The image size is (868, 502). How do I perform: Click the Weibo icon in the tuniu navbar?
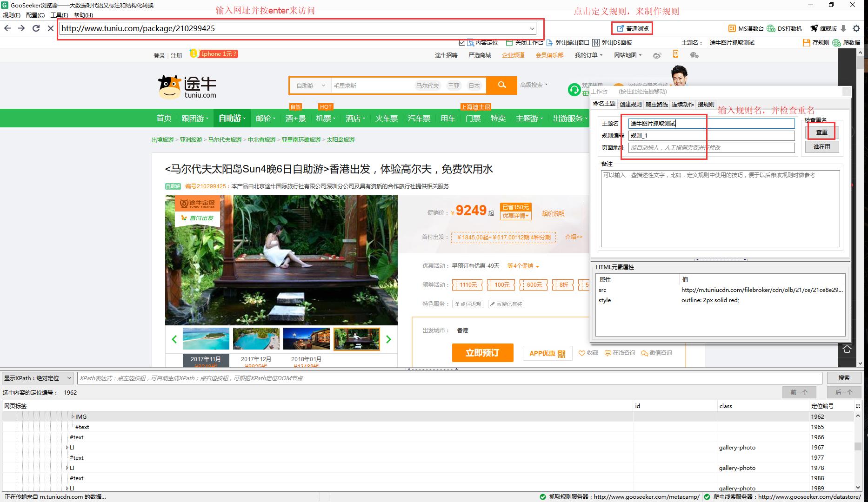coord(657,55)
